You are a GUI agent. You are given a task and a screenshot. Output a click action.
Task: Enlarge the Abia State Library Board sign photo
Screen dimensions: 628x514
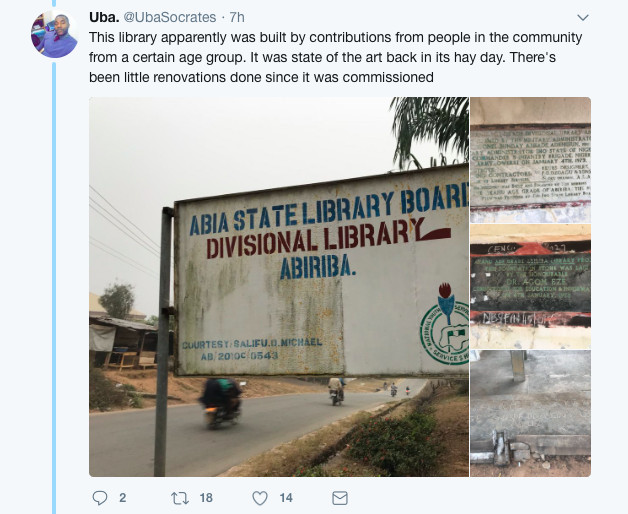click(279, 287)
